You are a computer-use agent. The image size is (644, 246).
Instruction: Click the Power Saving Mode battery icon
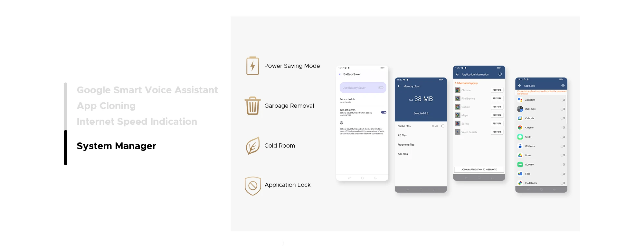[x=252, y=66]
